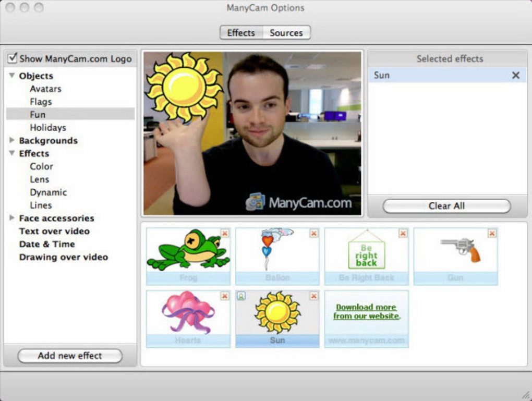The height and width of the screenshot is (401, 532).
Task: Open the Flags category
Action: 41,102
